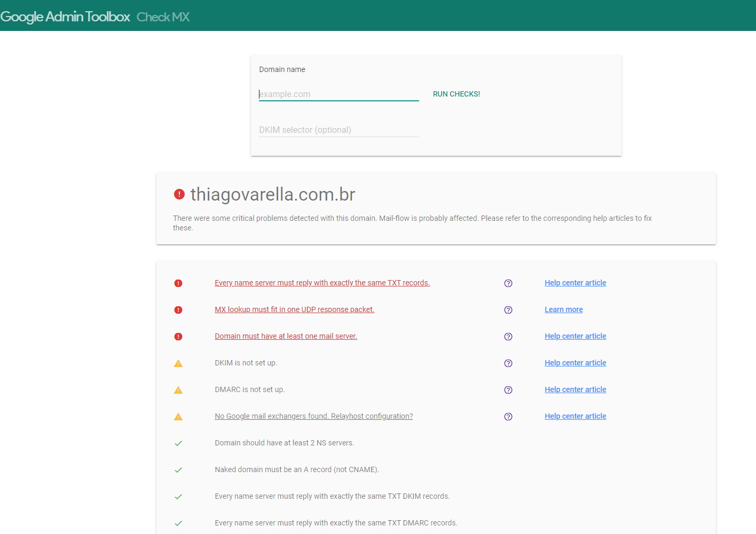Open the Check MX header title

[163, 17]
